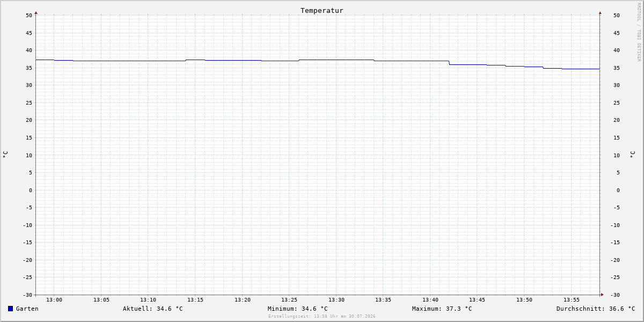Screen dimensions: 644x322
Task: Click the Garten legend label
Action: [27, 309]
